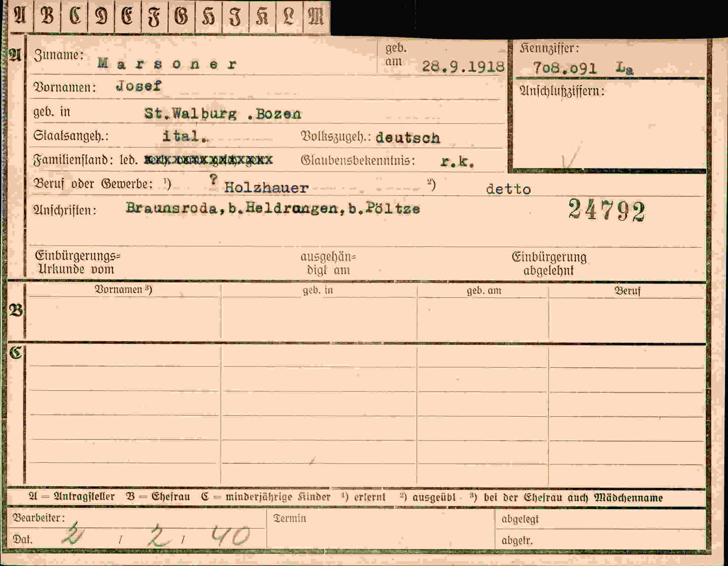728x566 pixels.
Task: Select the index tab letter K
Action: pyautogui.click(x=262, y=16)
